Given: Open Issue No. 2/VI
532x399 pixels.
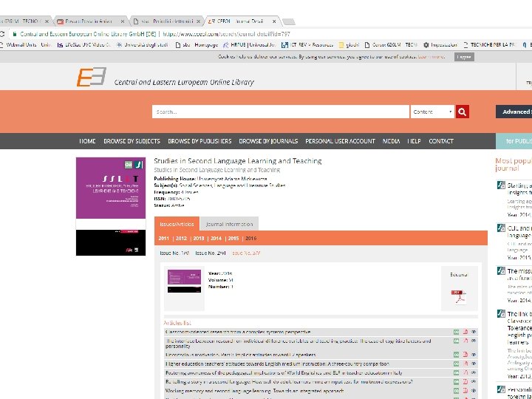Looking at the screenshot, I should (x=211, y=253).
